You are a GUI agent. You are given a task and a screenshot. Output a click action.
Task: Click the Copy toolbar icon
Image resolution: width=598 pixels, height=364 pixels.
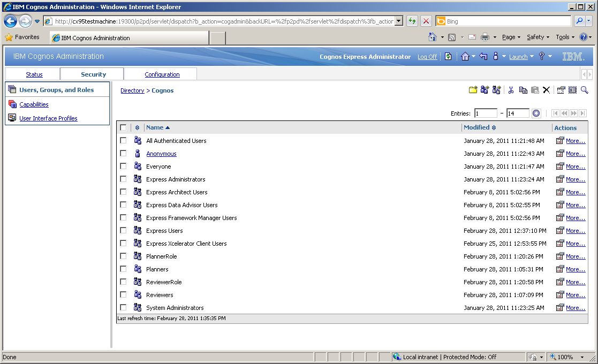click(523, 90)
